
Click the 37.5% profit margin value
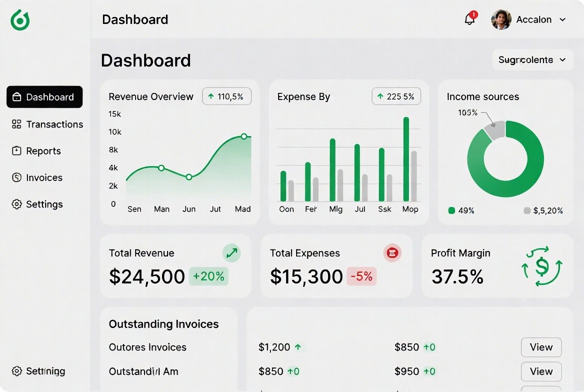457,276
